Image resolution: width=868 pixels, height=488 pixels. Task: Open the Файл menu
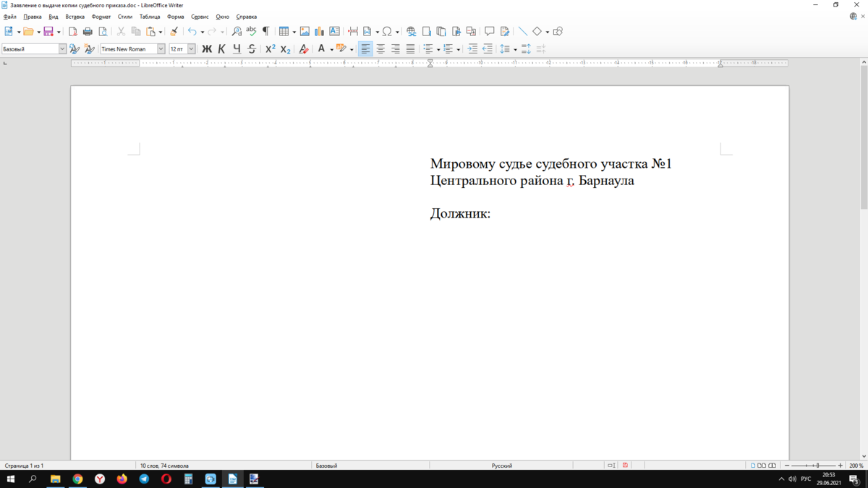(x=10, y=17)
